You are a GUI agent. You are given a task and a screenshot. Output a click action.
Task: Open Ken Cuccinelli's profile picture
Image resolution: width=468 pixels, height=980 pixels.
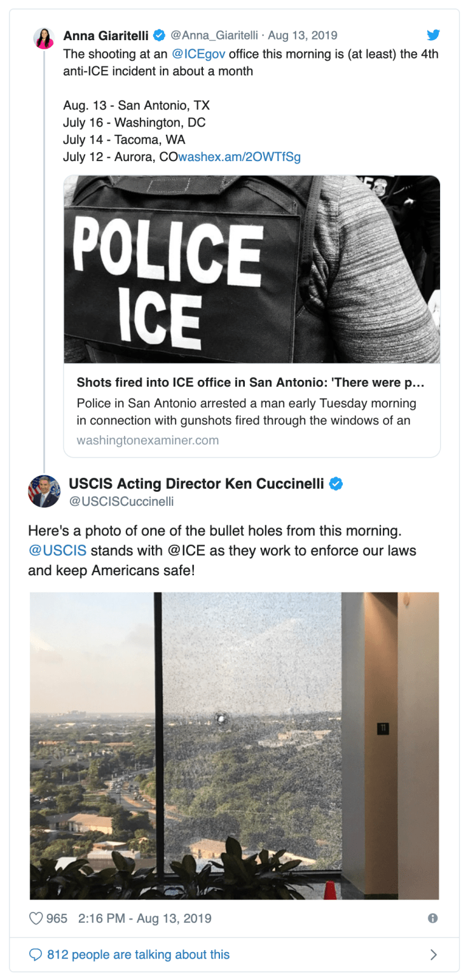[44, 491]
